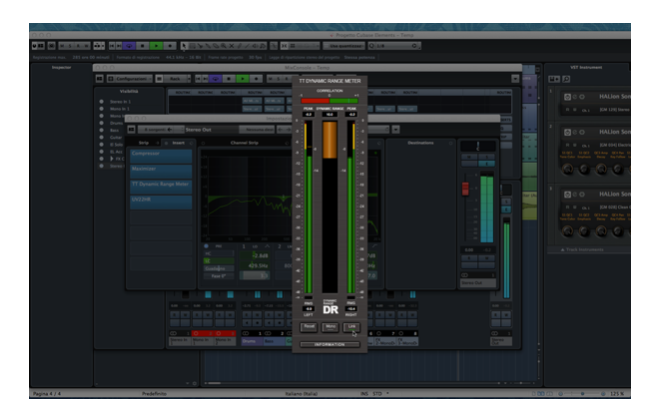
Task: Click the correlation meter bar in Dynamic Range Meter
Action: pyautogui.click(x=330, y=101)
